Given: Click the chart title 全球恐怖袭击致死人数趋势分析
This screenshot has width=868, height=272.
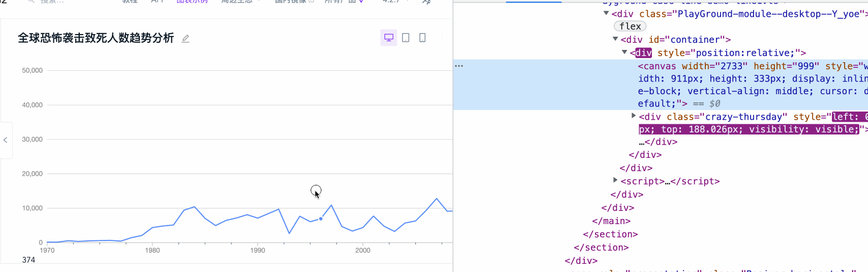Looking at the screenshot, I should pos(96,38).
